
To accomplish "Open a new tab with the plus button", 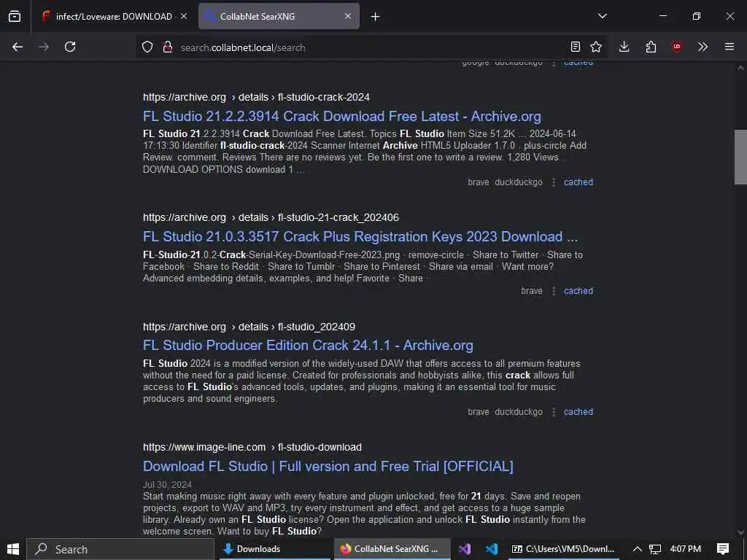I will pyautogui.click(x=376, y=17).
